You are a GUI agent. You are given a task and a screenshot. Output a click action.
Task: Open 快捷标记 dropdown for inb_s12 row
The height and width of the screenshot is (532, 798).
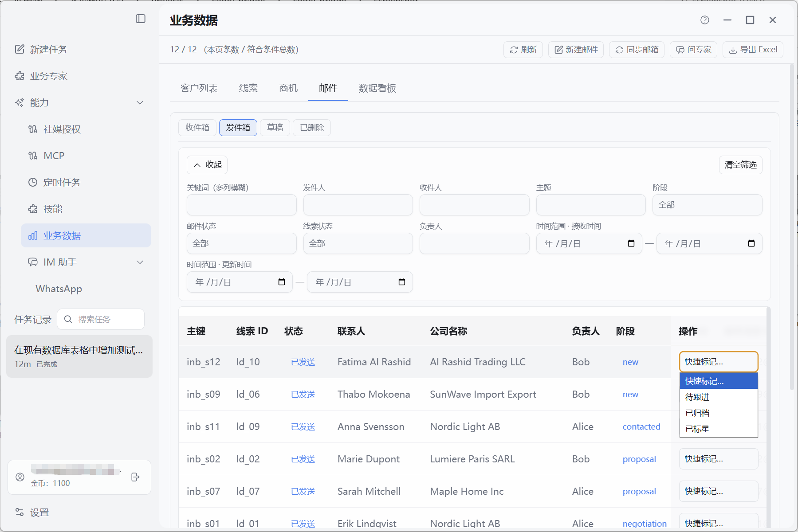click(x=719, y=362)
